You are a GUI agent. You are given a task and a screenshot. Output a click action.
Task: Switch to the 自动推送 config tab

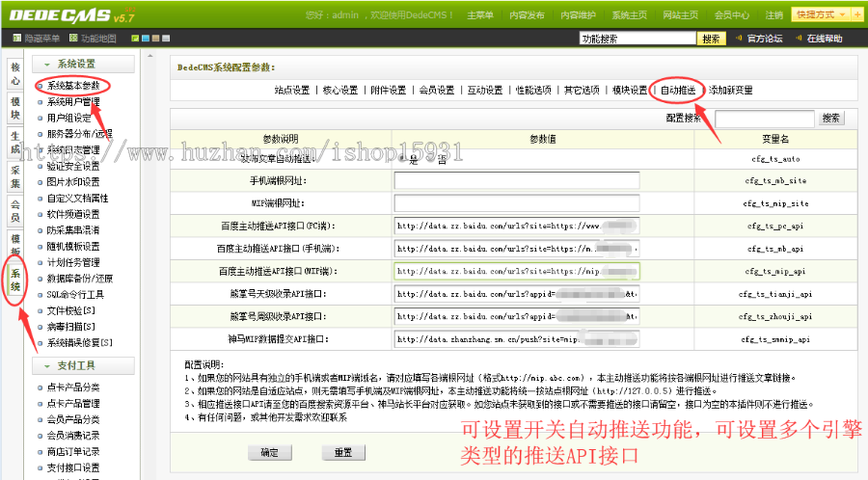pos(678,91)
